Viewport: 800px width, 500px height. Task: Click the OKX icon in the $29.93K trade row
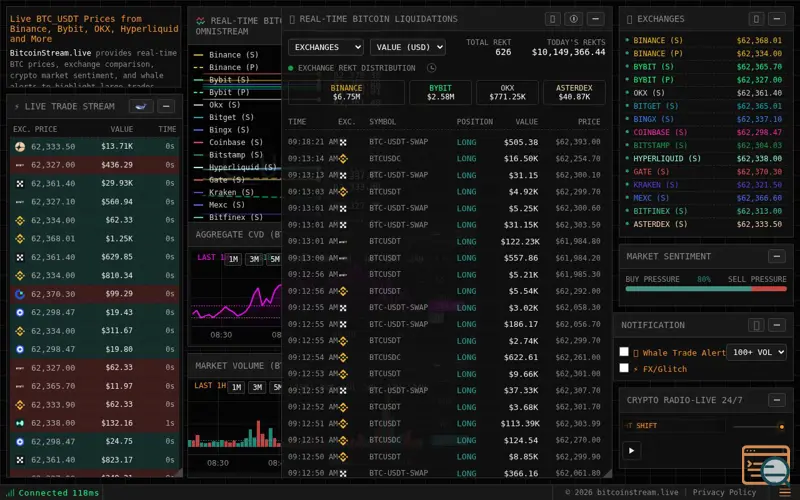[x=20, y=184]
